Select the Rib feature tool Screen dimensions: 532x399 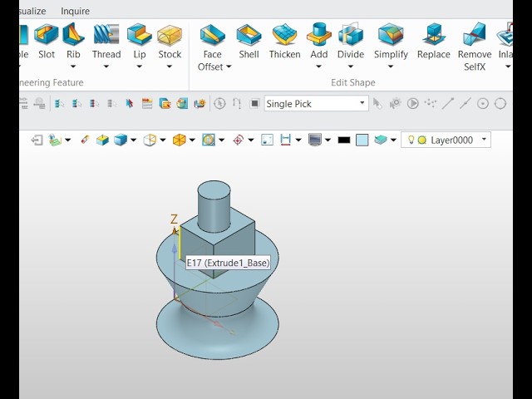(73, 41)
